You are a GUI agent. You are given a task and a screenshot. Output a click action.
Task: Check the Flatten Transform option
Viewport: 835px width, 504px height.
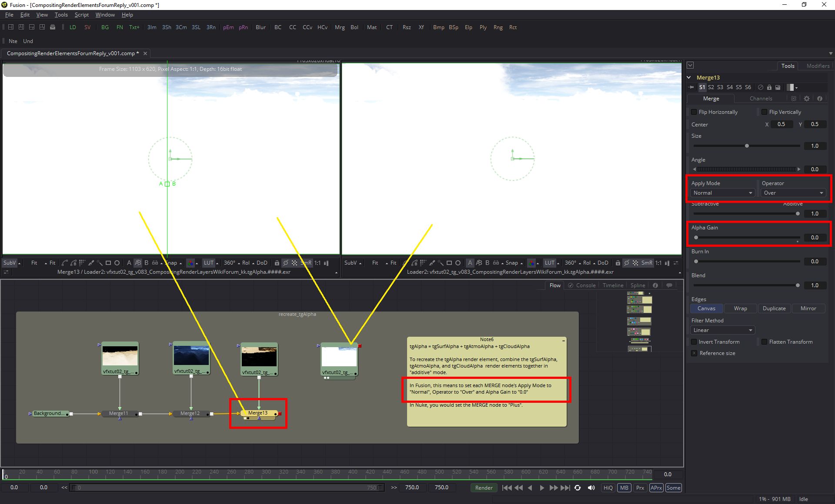click(x=764, y=342)
